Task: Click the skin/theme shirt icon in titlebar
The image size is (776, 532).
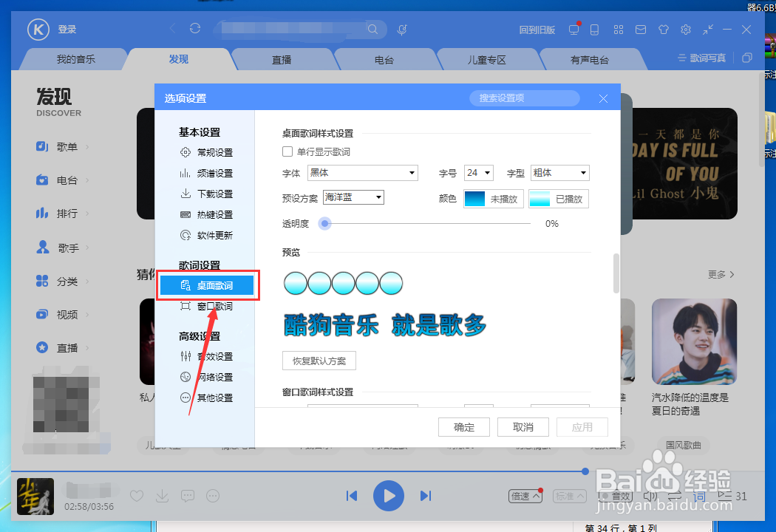Action: tap(663, 30)
